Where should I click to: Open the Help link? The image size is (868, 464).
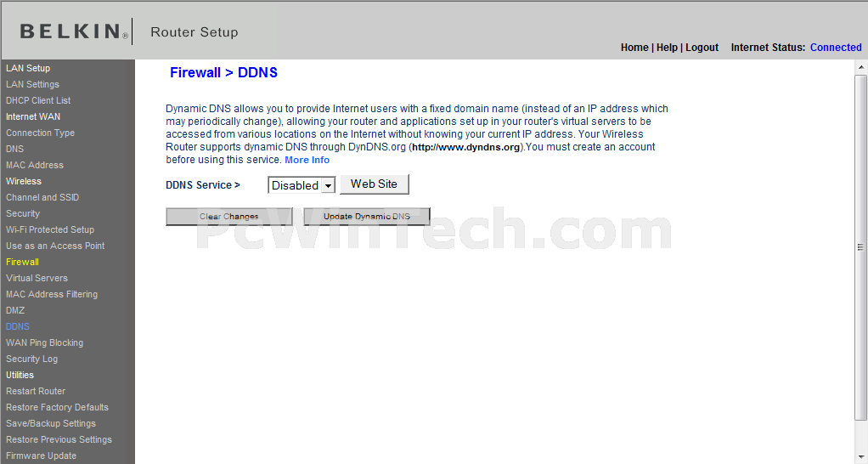[x=667, y=48]
